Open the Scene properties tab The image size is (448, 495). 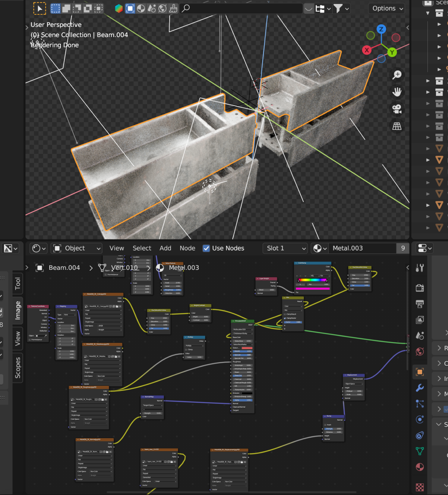click(x=420, y=336)
